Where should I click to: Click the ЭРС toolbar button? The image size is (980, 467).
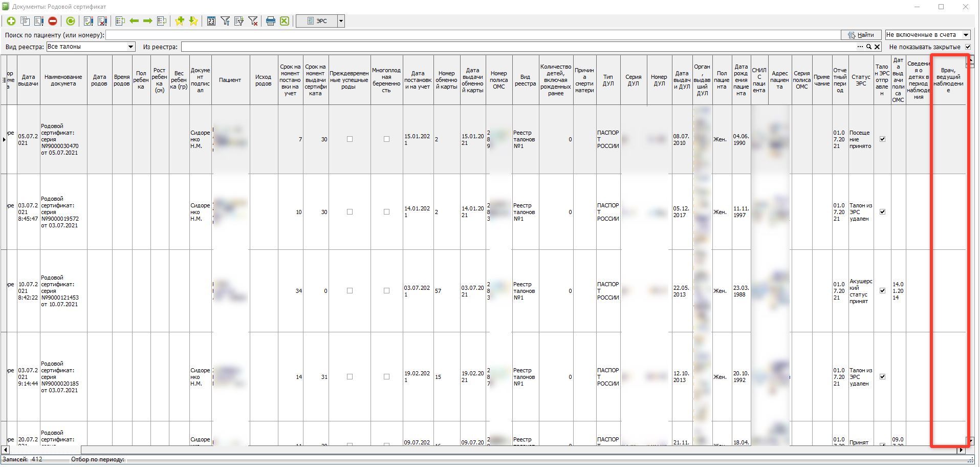(317, 21)
